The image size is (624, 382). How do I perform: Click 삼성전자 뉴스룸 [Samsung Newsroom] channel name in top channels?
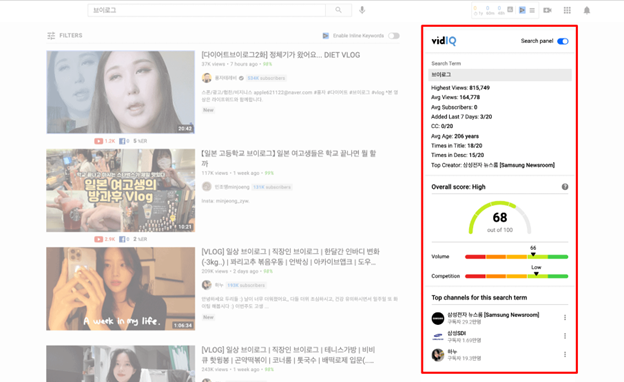tap(493, 315)
